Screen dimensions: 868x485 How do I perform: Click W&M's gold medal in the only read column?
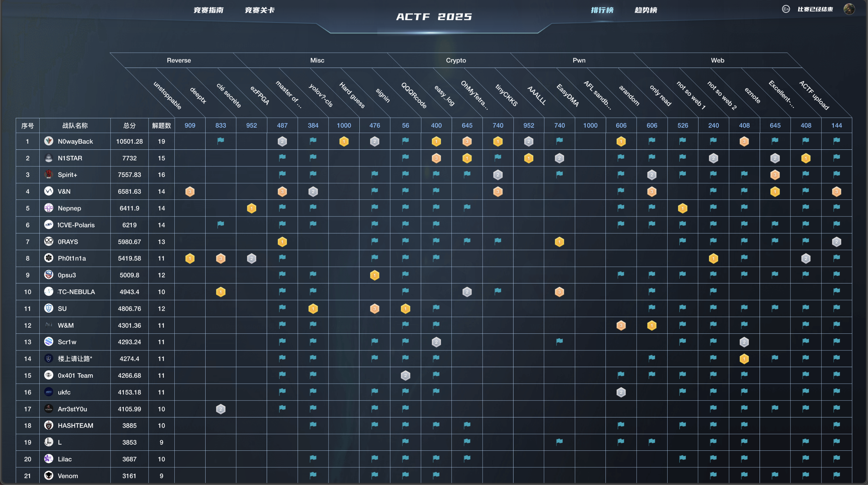click(652, 326)
